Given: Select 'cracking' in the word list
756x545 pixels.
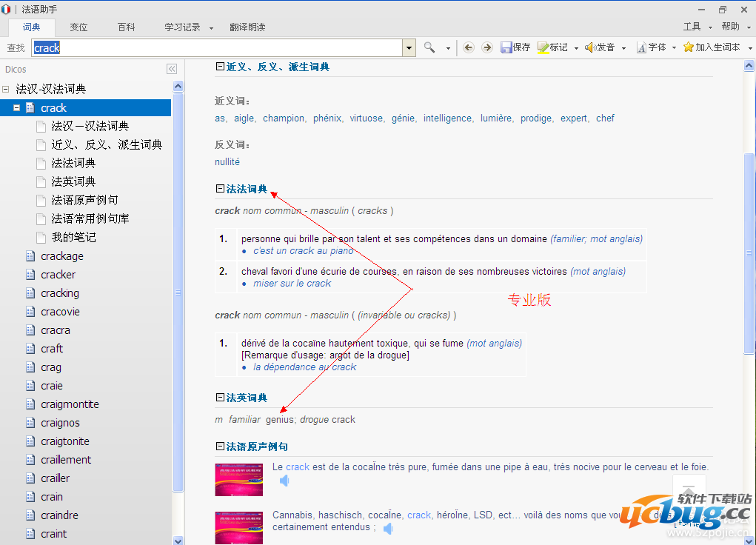Looking at the screenshot, I should (x=60, y=293).
